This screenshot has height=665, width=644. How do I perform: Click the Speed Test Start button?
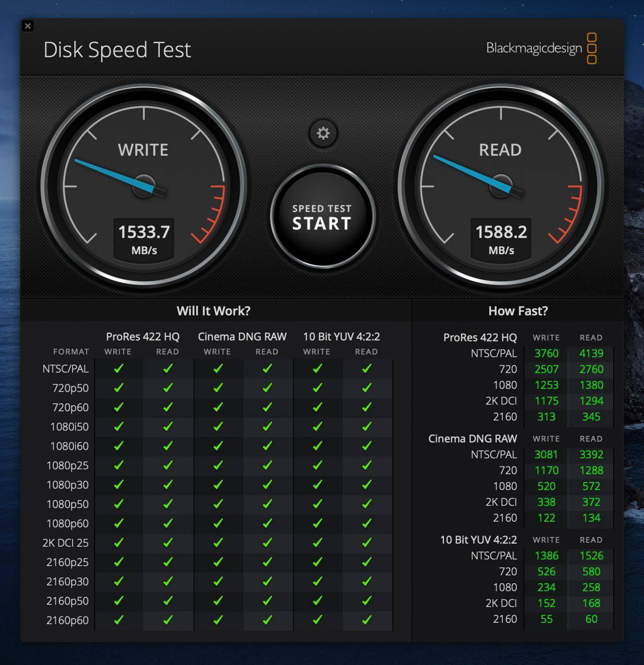[323, 217]
